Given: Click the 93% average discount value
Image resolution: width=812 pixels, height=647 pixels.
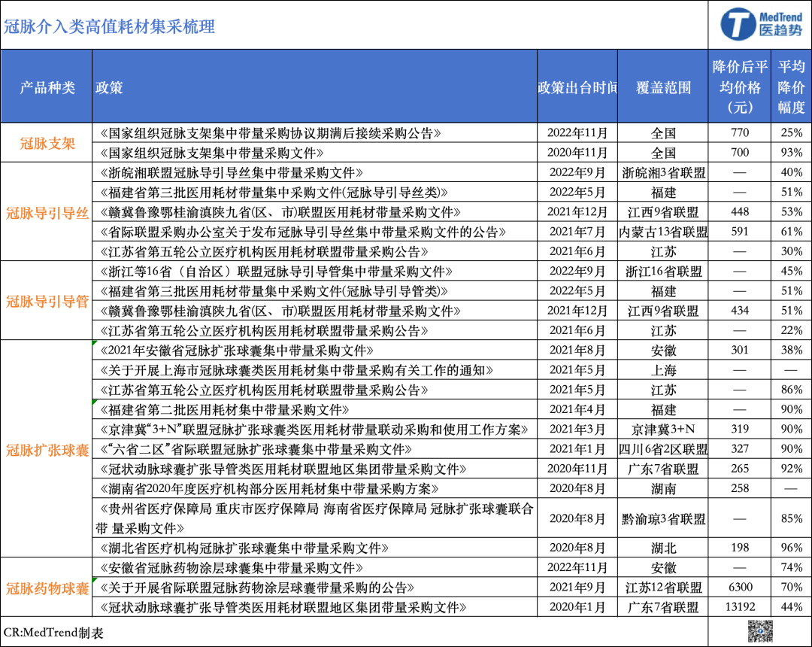Looking at the screenshot, I should pos(790,152).
